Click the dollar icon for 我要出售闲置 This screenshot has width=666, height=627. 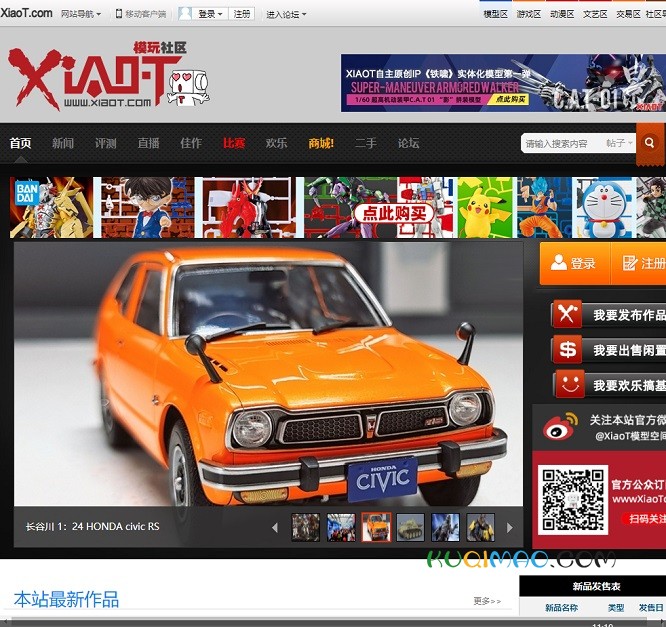567,350
